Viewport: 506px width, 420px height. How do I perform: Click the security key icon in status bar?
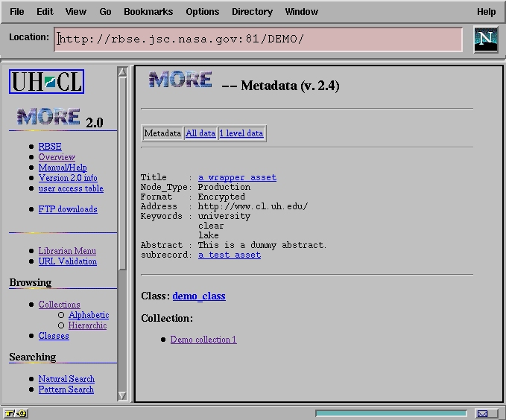(15, 413)
